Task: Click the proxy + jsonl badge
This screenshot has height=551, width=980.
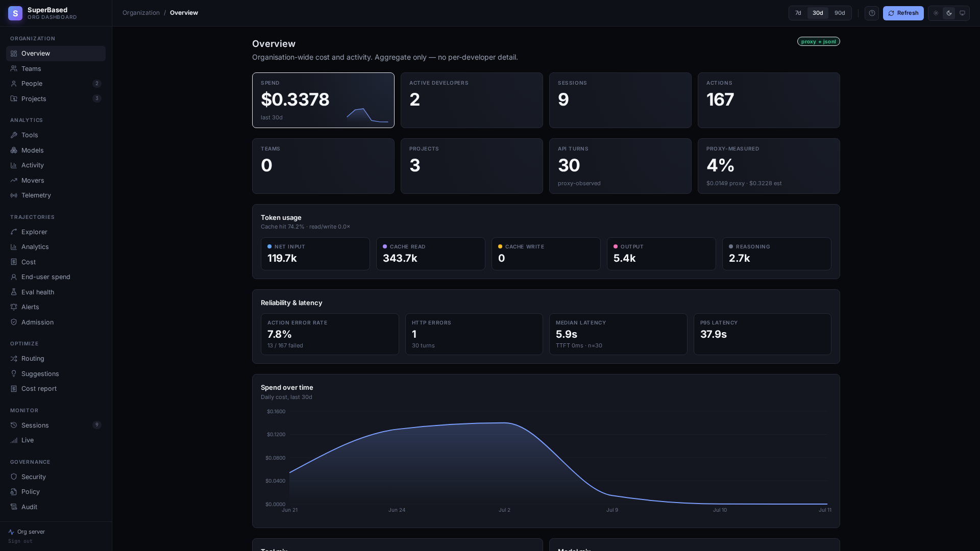Action: pyautogui.click(x=818, y=41)
